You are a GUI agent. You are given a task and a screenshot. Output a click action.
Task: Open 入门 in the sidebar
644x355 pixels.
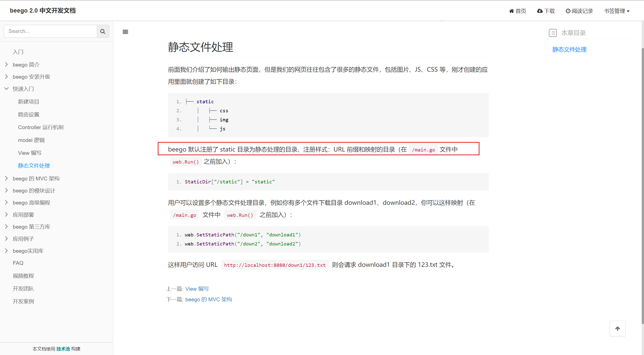(x=18, y=52)
